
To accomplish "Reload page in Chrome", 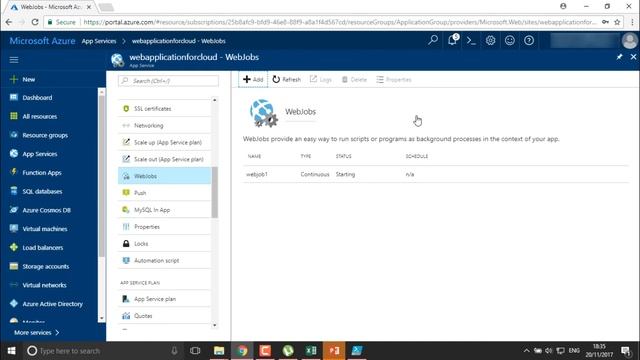I will click(35, 22).
